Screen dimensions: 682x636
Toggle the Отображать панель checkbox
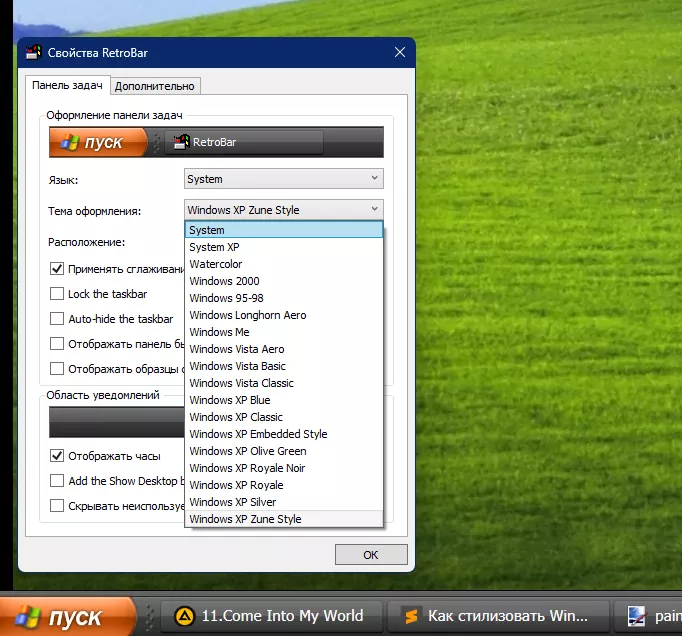click(57, 344)
